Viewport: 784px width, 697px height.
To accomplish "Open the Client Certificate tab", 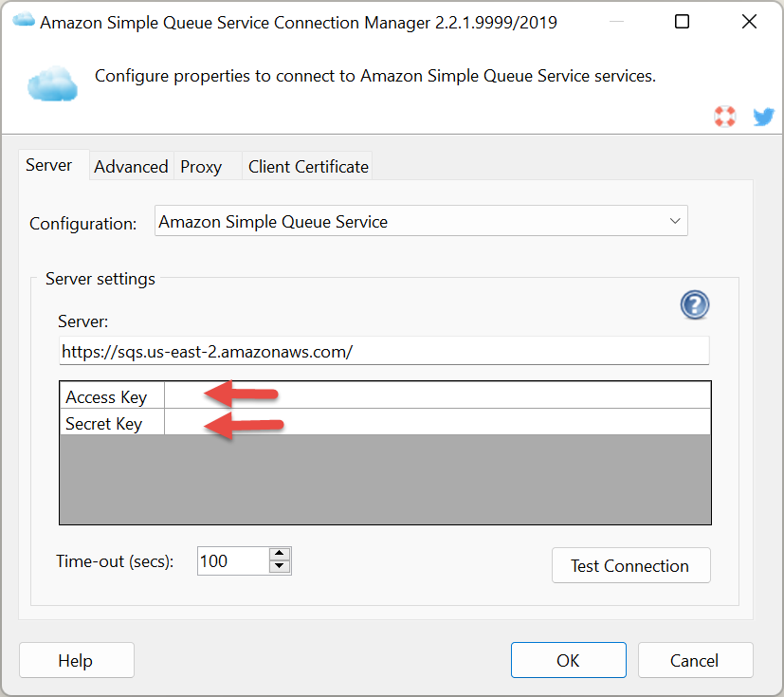I will pos(308,167).
